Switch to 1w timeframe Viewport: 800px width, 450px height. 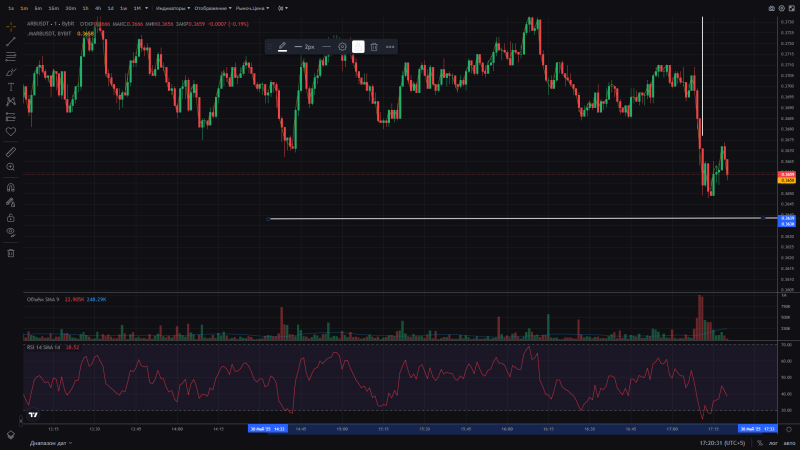pyautogui.click(x=123, y=8)
